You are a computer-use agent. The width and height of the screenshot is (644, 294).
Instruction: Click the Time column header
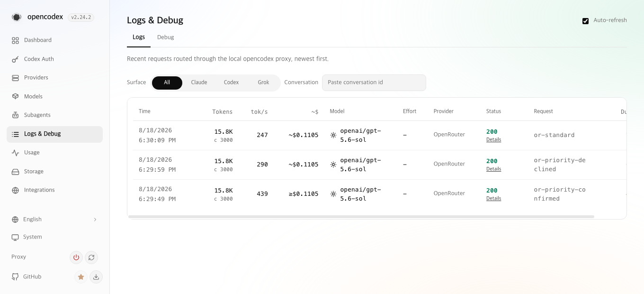pos(144,111)
